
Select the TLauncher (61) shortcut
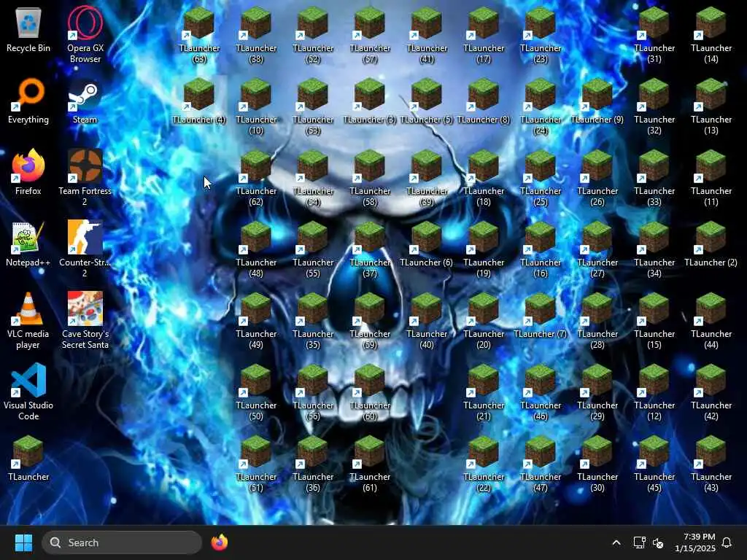(x=370, y=463)
